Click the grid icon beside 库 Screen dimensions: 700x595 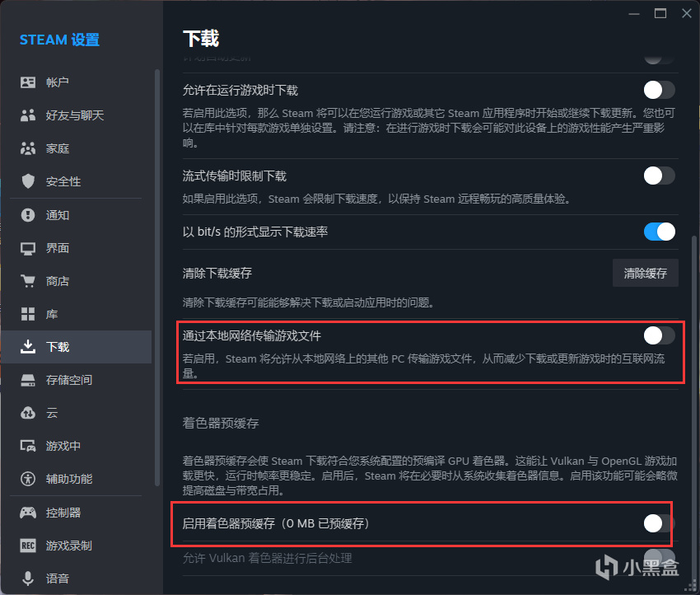[x=28, y=314]
